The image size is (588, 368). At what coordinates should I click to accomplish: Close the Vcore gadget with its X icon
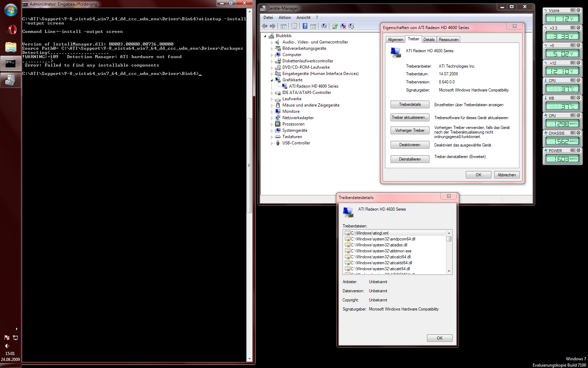[x=578, y=10]
